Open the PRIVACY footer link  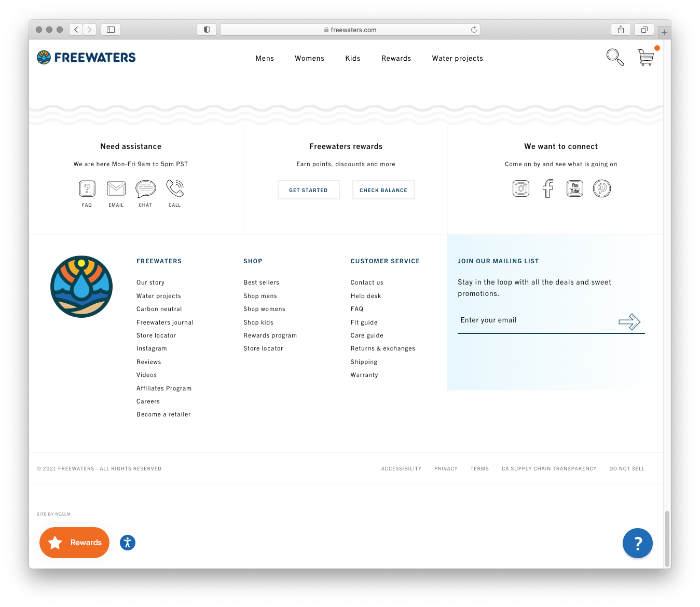point(446,469)
